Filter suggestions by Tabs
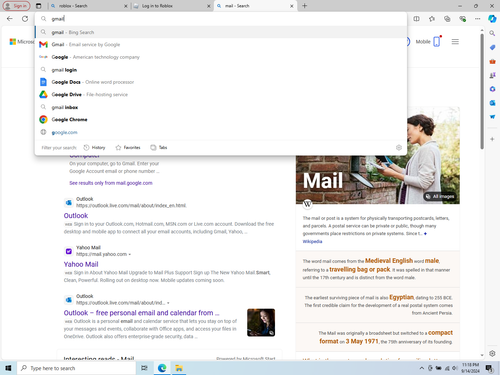Screen dimensions: 500x375 [159, 147]
